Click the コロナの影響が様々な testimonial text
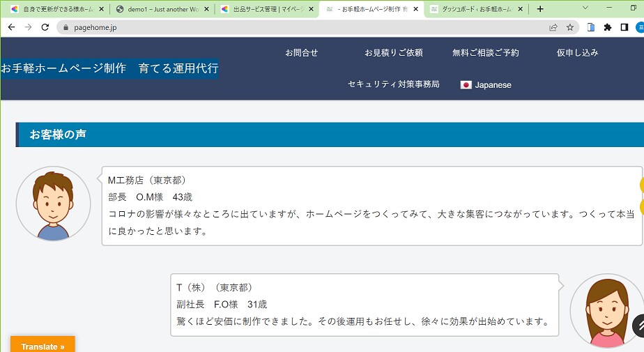Viewport: 644px width, 352px height. click(371, 222)
